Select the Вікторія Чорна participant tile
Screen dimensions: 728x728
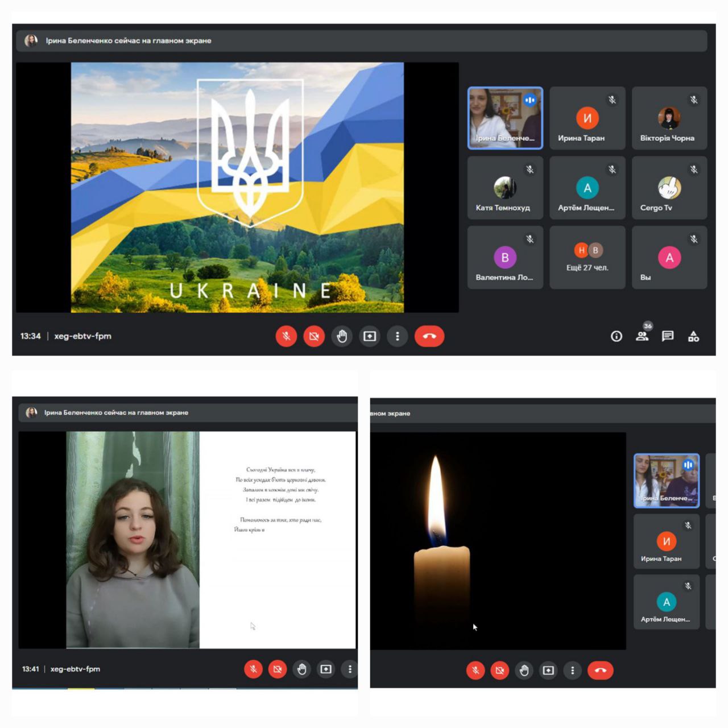tap(669, 118)
